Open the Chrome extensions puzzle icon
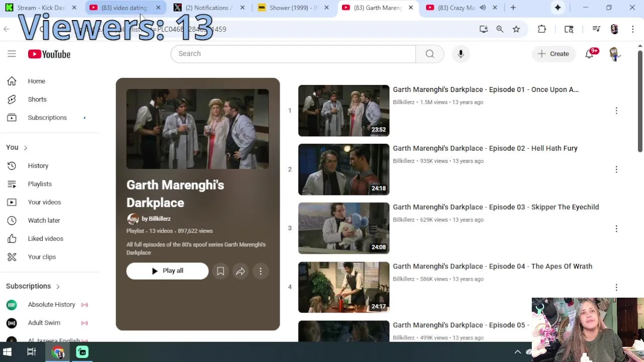Image resolution: width=644 pixels, height=362 pixels. pyautogui.click(x=542, y=29)
